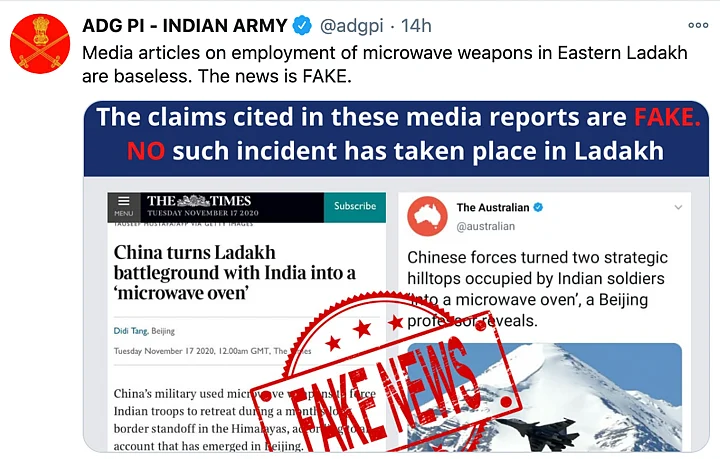
Task: Click The Australian's verified checkmark badge
Action: (x=538, y=207)
